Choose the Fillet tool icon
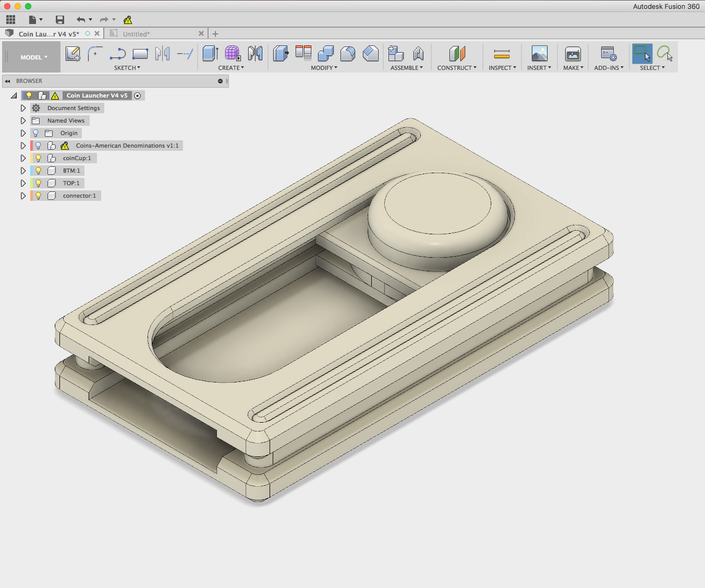705x588 pixels. coord(347,54)
